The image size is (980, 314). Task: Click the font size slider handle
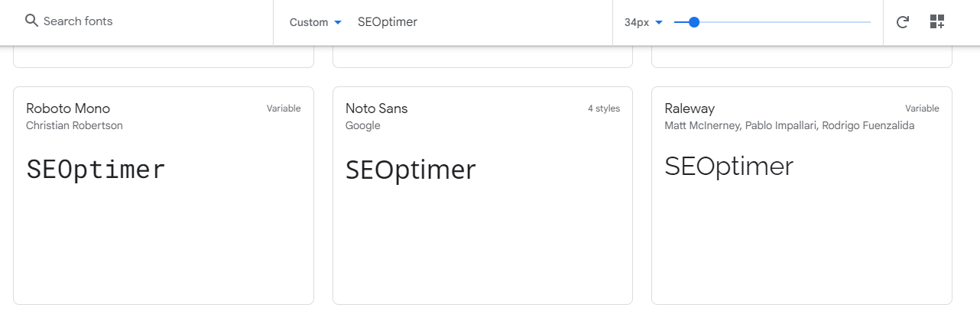coord(694,22)
